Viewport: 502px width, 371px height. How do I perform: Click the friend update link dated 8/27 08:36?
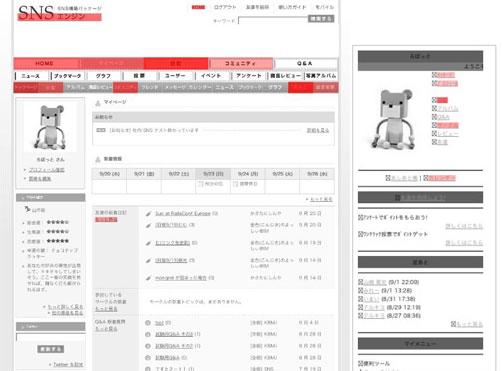[x=374, y=316]
